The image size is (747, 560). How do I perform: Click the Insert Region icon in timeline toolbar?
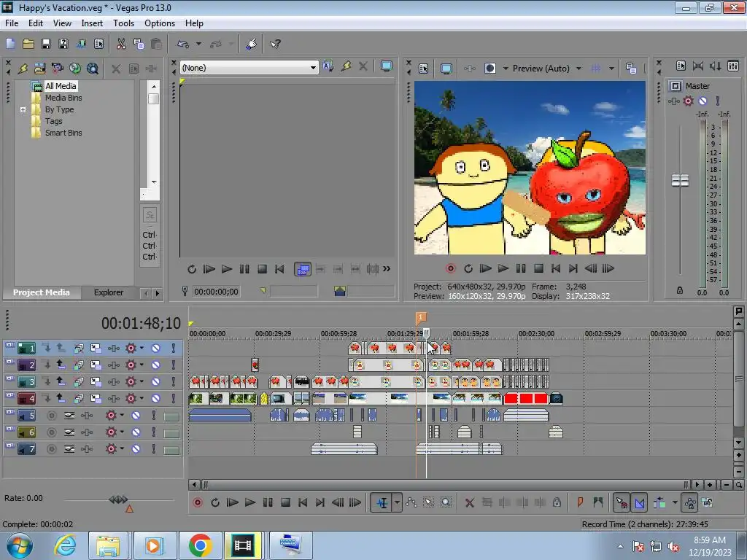[x=598, y=502]
